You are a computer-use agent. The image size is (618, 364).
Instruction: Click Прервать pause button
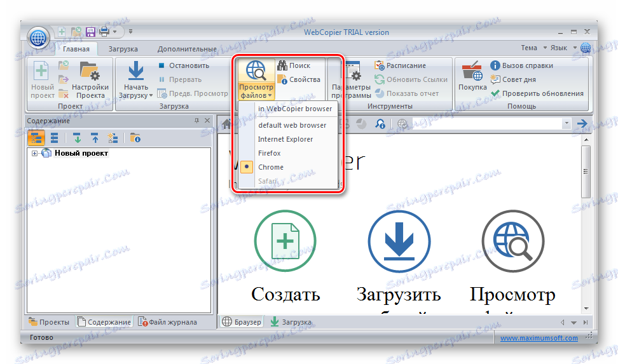pos(180,79)
